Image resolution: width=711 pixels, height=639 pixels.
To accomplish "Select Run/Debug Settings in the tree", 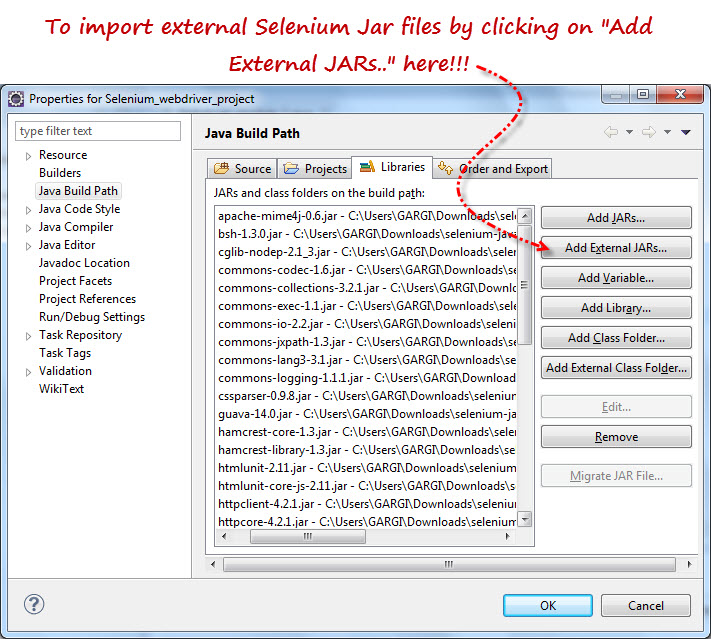I will coord(92,317).
